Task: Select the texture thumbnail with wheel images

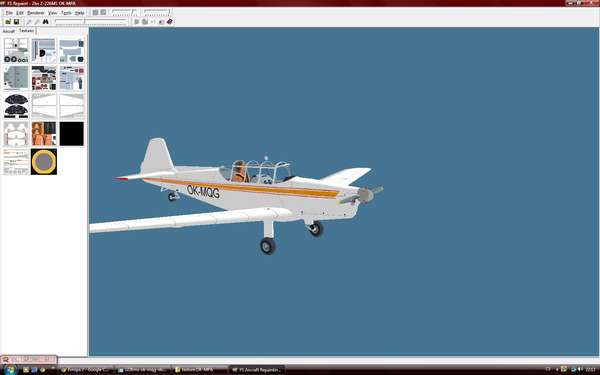Action: 16,51
